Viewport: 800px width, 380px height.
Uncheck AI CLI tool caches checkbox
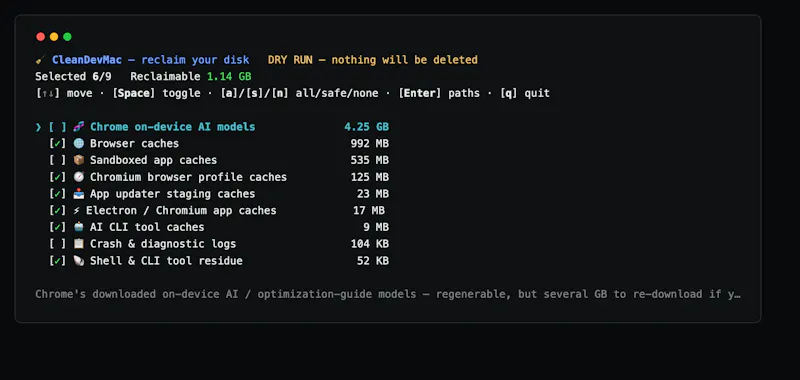(x=58, y=227)
